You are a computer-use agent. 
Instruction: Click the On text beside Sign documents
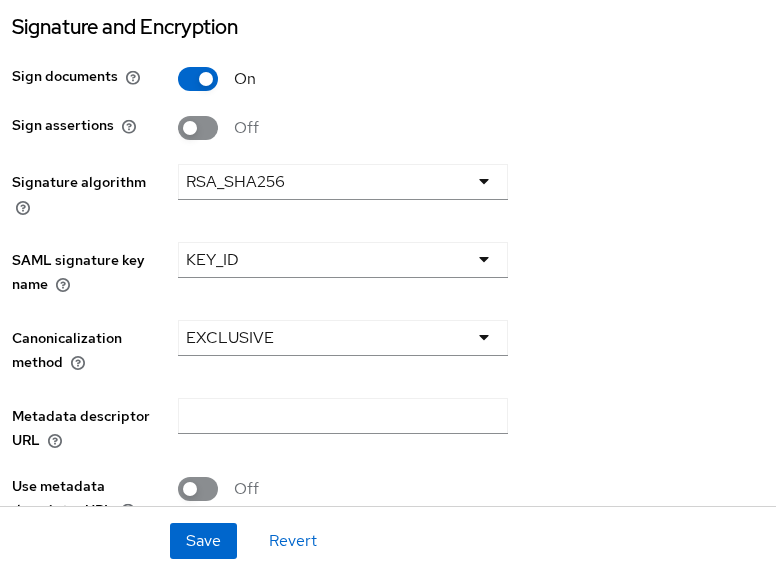click(245, 79)
